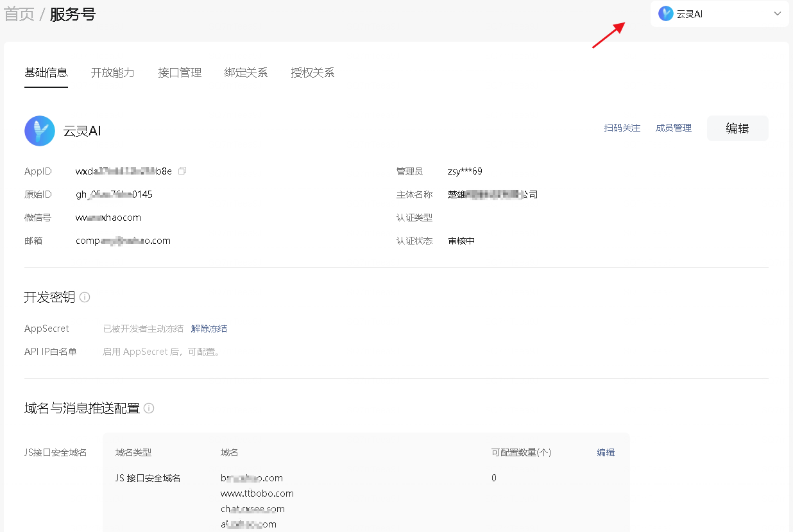Select the www.ttbobo.com domain entry
Image resolution: width=793 pixels, height=532 pixels.
[257, 493]
